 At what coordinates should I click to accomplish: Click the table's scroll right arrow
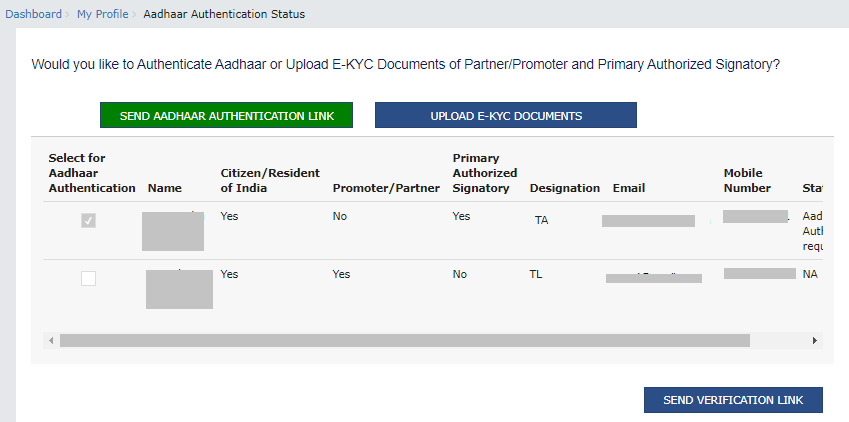click(x=815, y=340)
